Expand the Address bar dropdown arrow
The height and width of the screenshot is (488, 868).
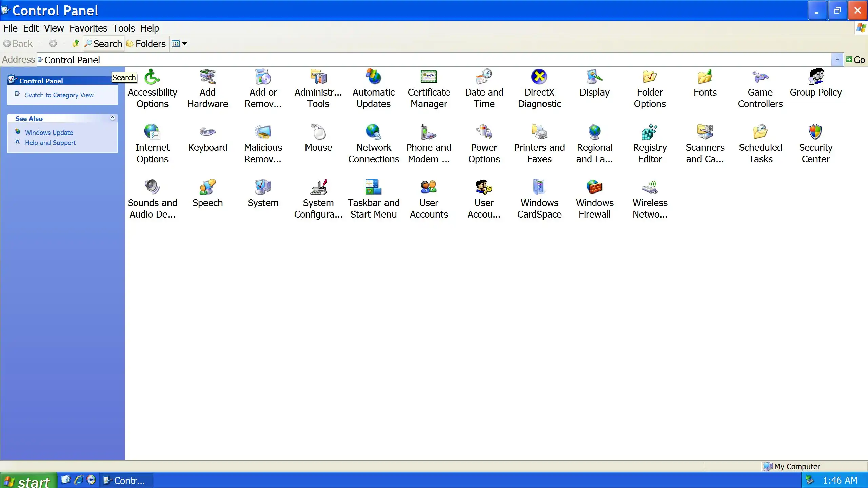pos(837,60)
